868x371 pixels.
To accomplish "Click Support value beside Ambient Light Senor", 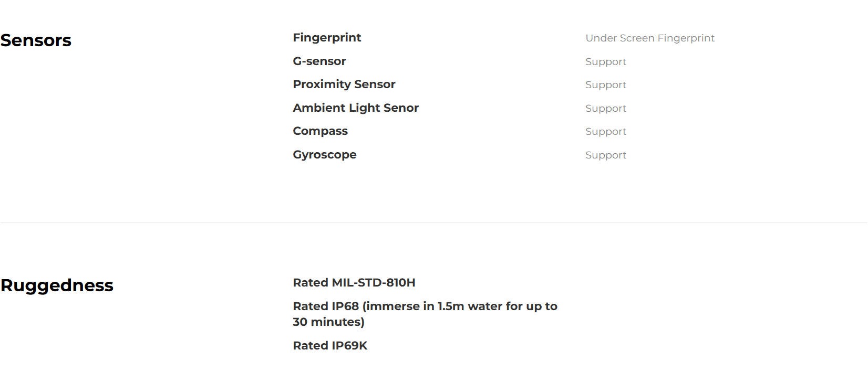I will [x=606, y=109].
